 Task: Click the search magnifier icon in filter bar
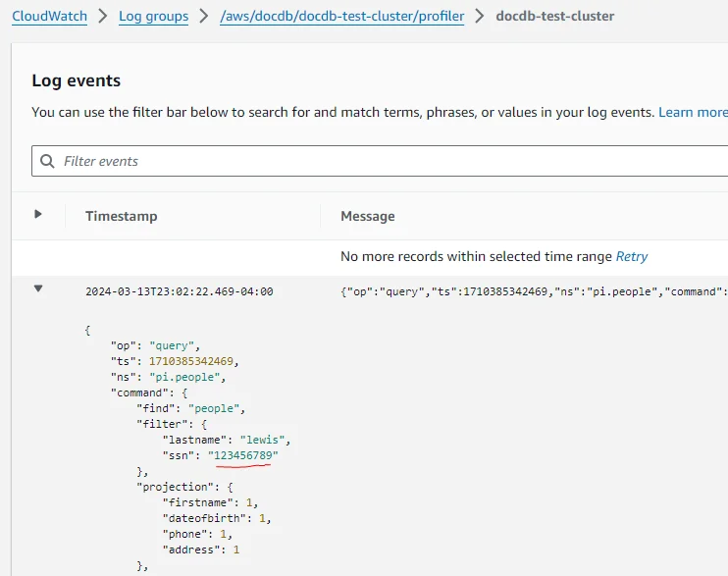coord(47,161)
